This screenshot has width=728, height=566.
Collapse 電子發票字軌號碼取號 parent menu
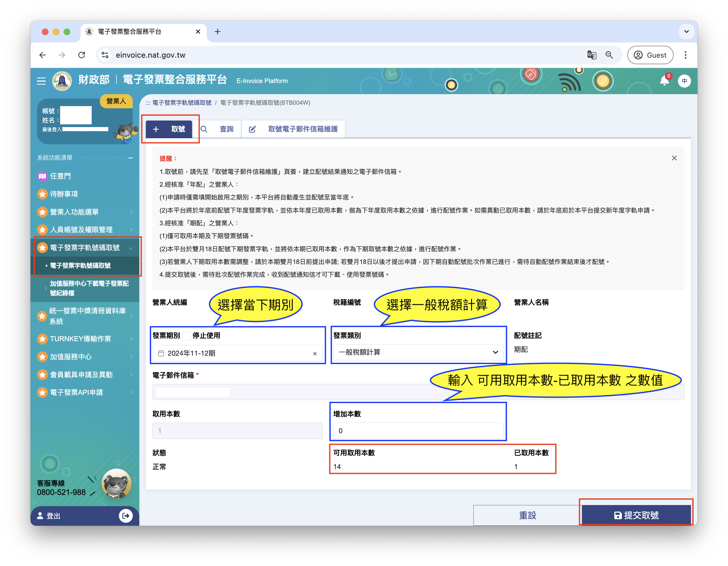[85, 248]
